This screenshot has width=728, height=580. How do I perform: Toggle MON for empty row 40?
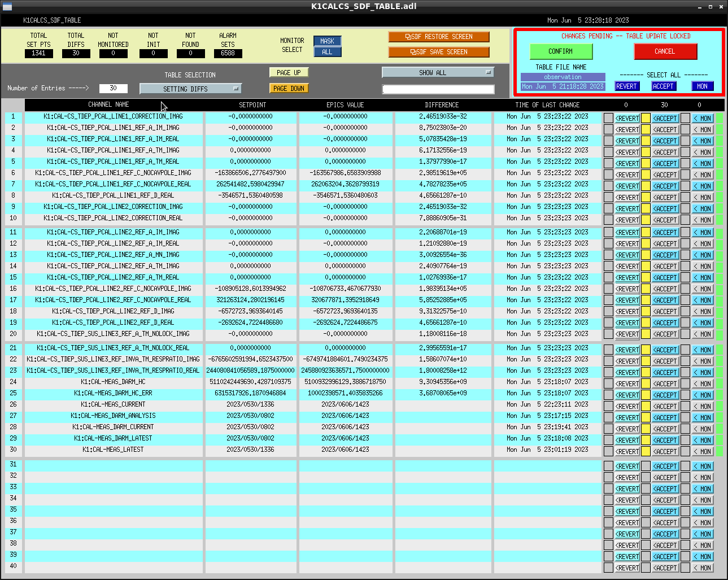pyautogui.click(x=703, y=568)
